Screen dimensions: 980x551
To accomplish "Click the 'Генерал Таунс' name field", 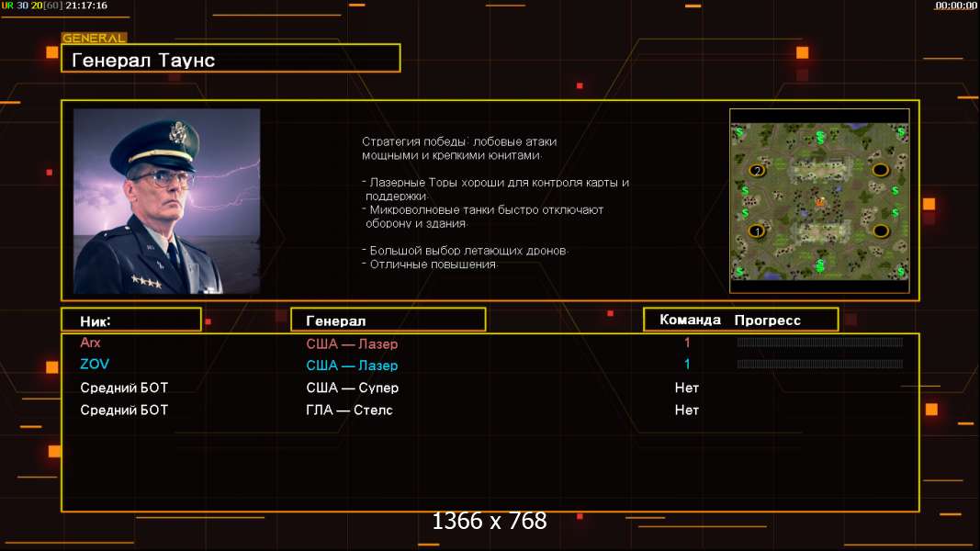I will tap(231, 58).
